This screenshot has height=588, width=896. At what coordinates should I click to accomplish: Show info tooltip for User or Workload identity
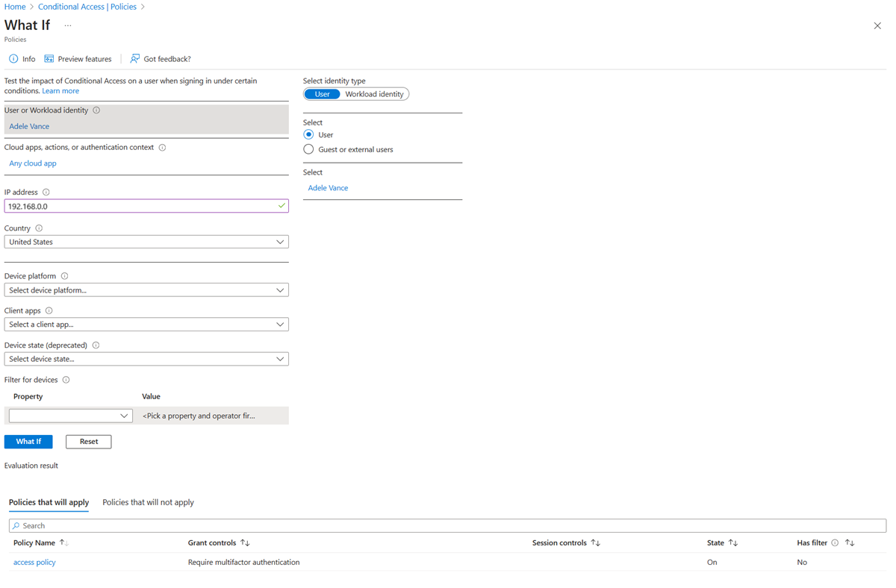(96, 110)
